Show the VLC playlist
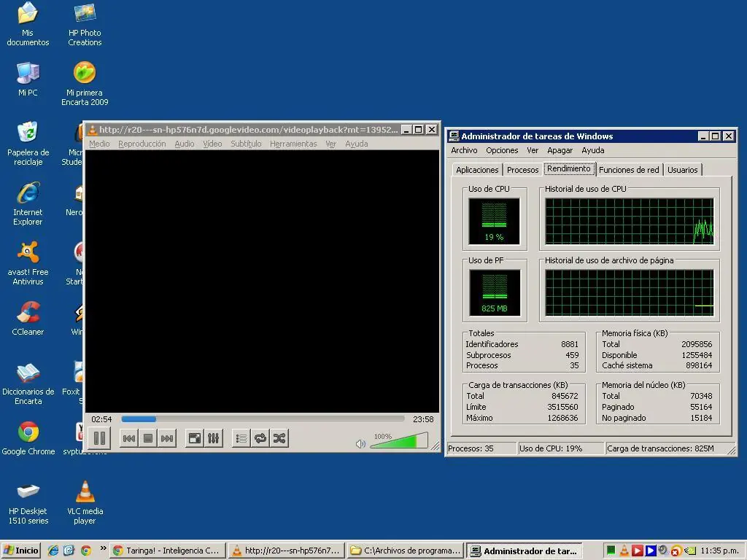747x560 pixels. click(241, 438)
